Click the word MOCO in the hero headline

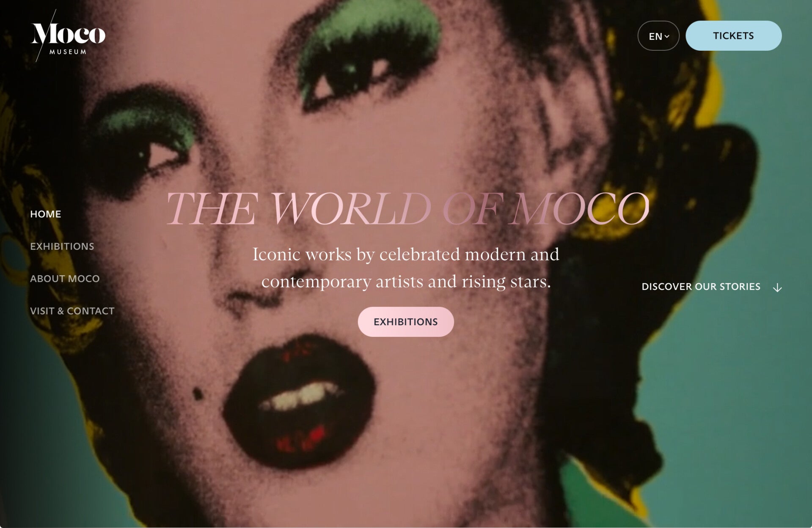click(580, 209)
